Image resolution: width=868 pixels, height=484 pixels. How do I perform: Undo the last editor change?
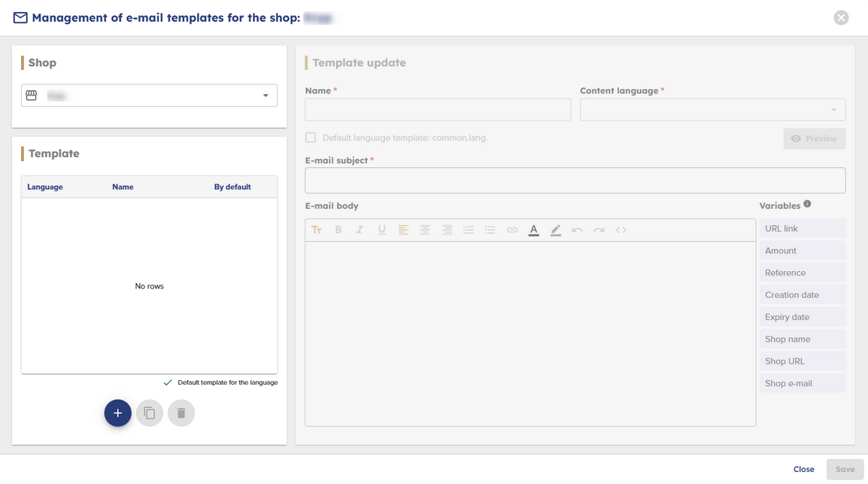click(578, 230)
